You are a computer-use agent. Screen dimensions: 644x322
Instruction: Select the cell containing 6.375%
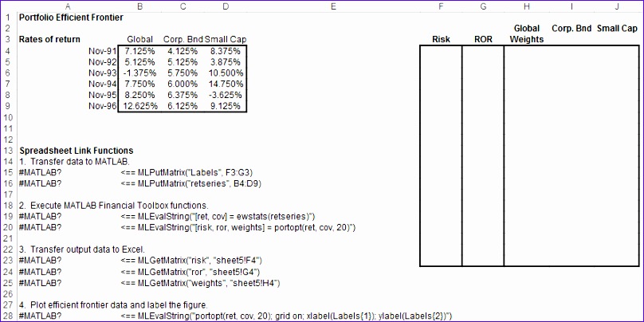click(183, 96)
